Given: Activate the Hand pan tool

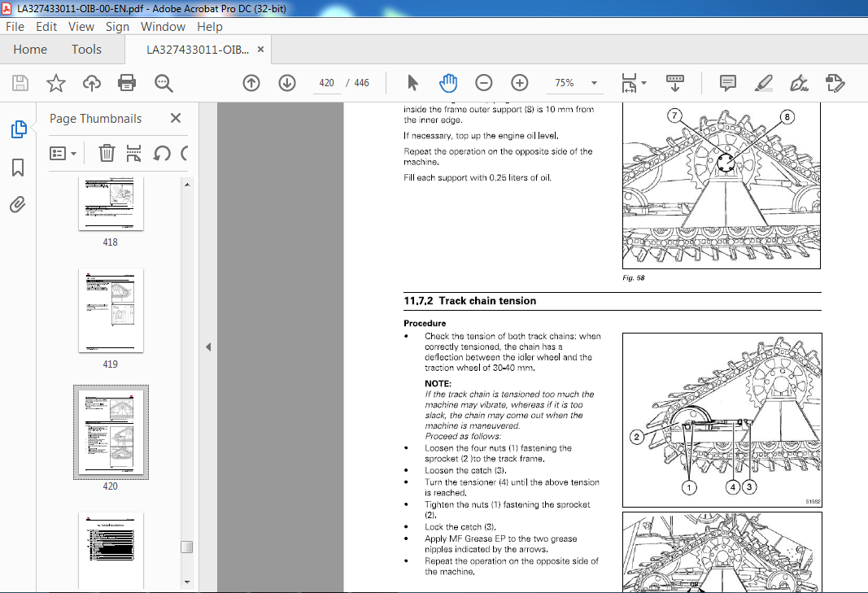Looking at the screenshot, I should click(x=448, y=83).
